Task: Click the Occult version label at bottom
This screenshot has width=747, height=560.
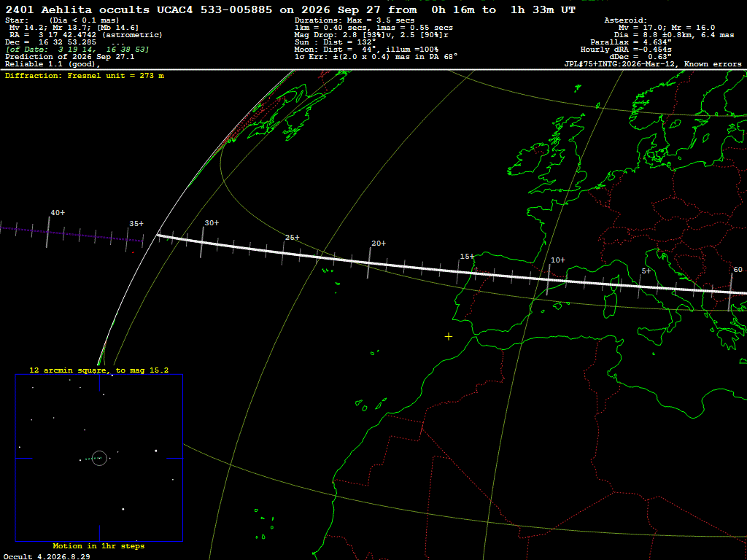Action: pyautogui.click(x=47, y=556)
